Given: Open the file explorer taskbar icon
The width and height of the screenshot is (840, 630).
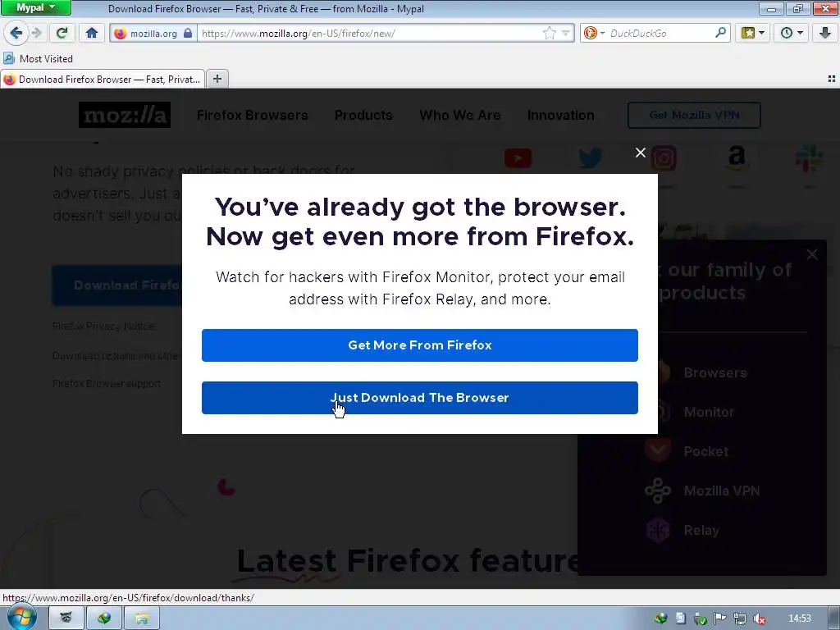Looking at the screenshot, I should pyautogui.click(x=142, y=619).
